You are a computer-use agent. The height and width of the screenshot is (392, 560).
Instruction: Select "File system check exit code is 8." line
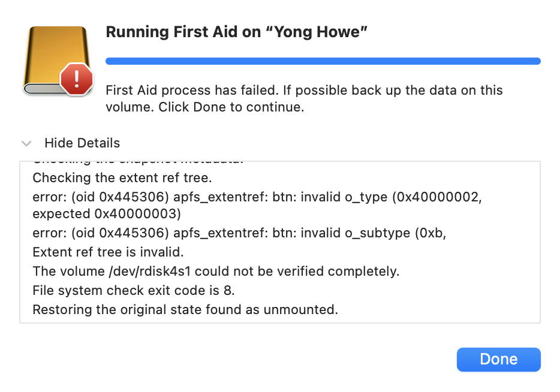(x=133, y=290)
